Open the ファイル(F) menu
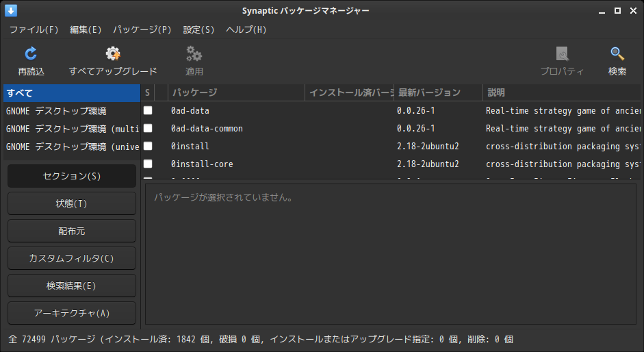Viewport: 644px width, 352px height. 34,29
